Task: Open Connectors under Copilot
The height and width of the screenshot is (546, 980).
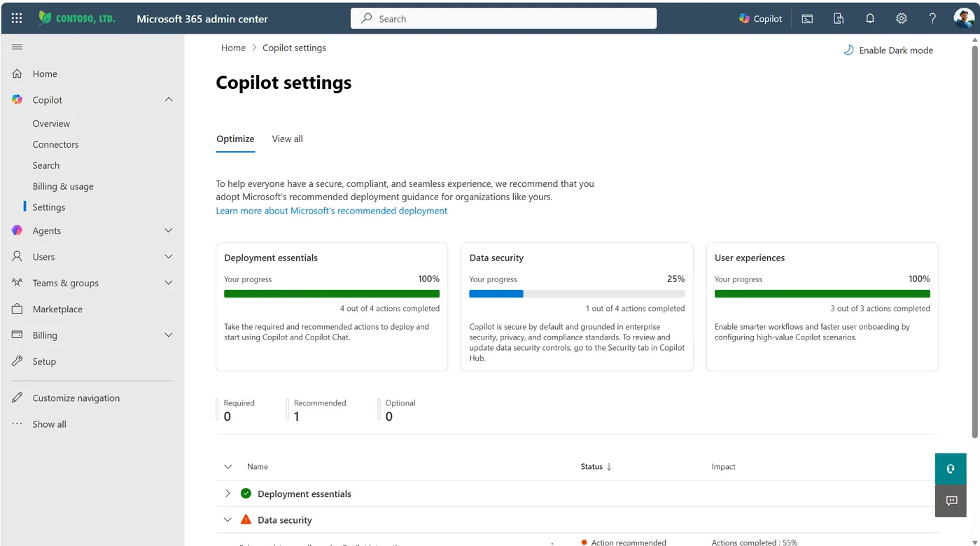Action: 55,145
